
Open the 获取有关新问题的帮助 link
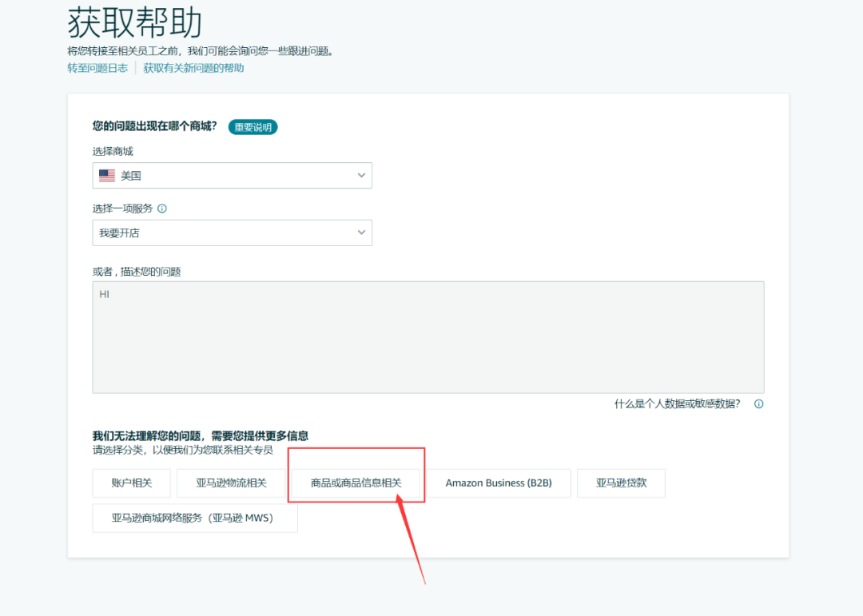pyautogui.click(x=194, y=68)
